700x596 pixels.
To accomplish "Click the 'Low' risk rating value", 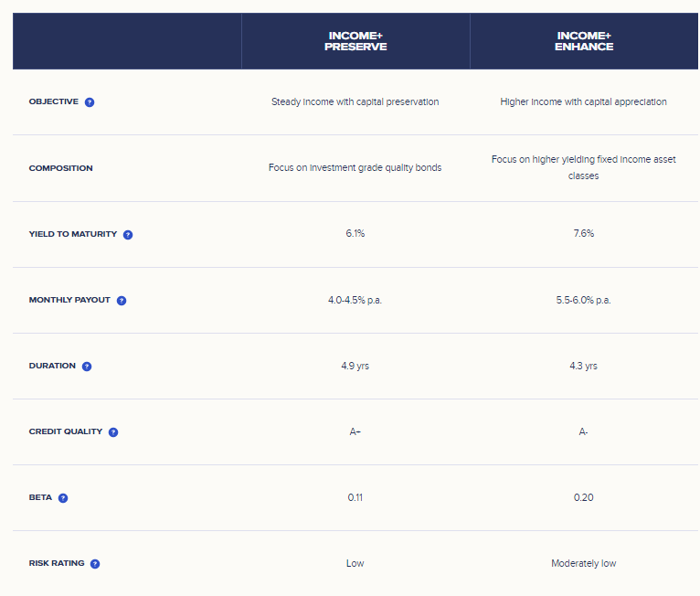I will (x=355, y=563).
